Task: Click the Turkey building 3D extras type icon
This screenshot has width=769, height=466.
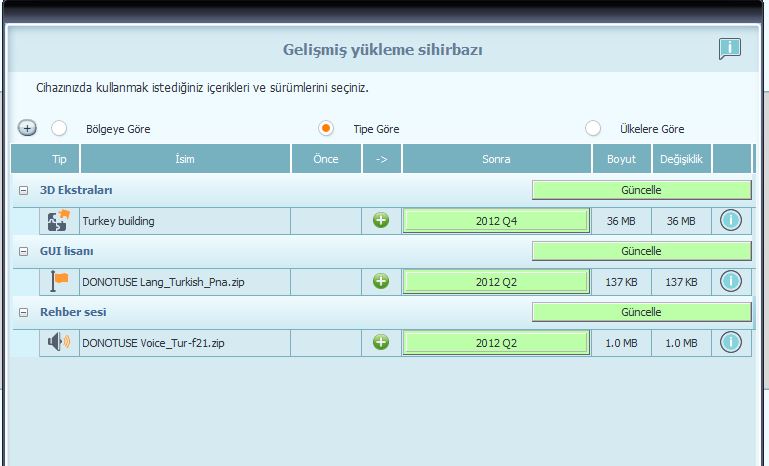Action: tap(59, 221)
